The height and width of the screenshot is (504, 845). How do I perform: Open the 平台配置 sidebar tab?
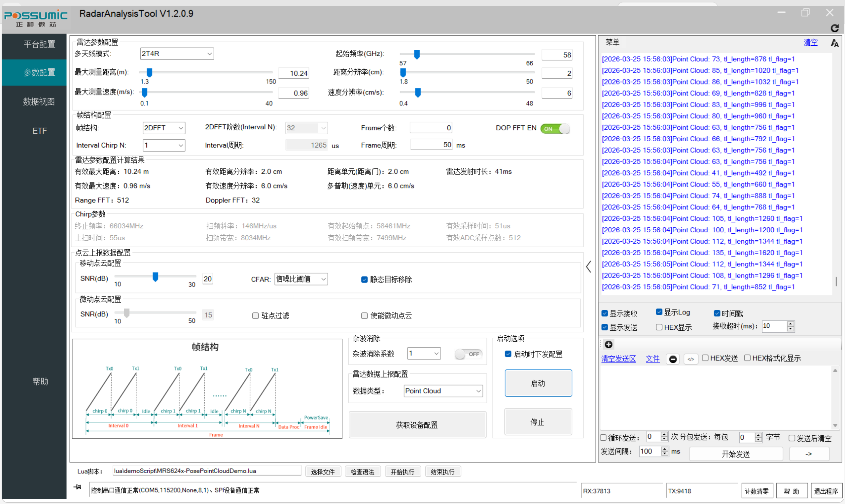tap(39, 44)
